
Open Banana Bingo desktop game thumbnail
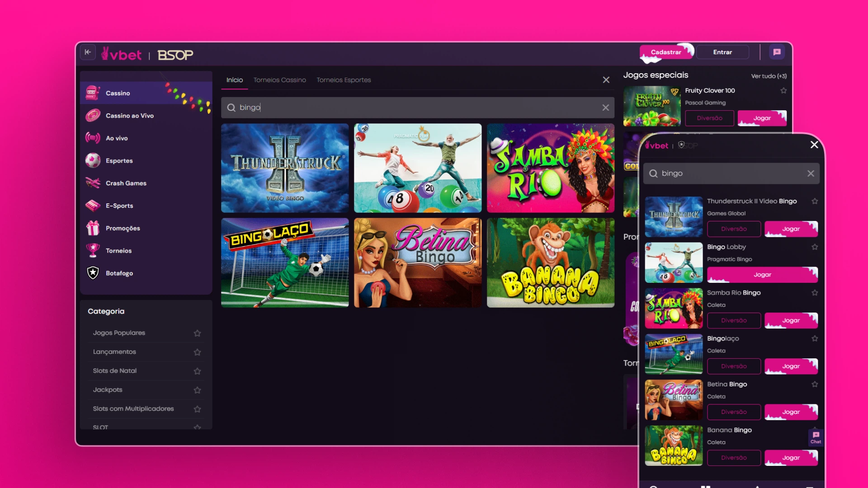click(x=551, y=263)
